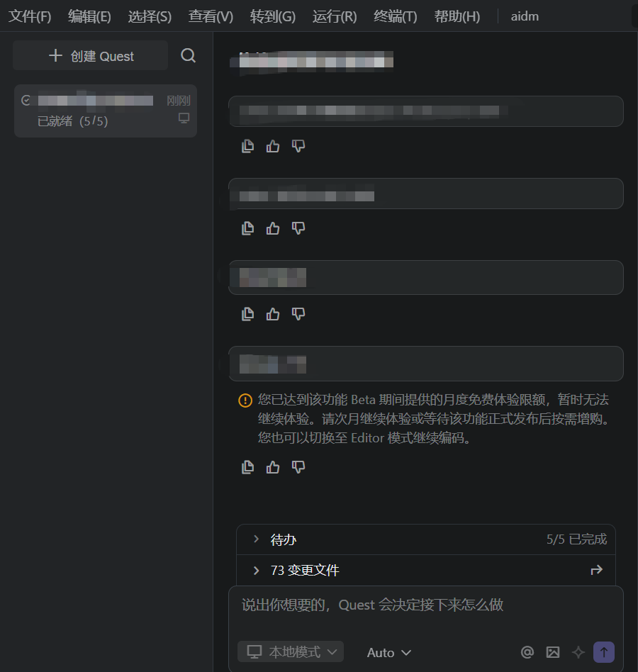This screenshot has width=638, height=672.
Task: Open changed files via the arrow icon
Action: point(596,570)
